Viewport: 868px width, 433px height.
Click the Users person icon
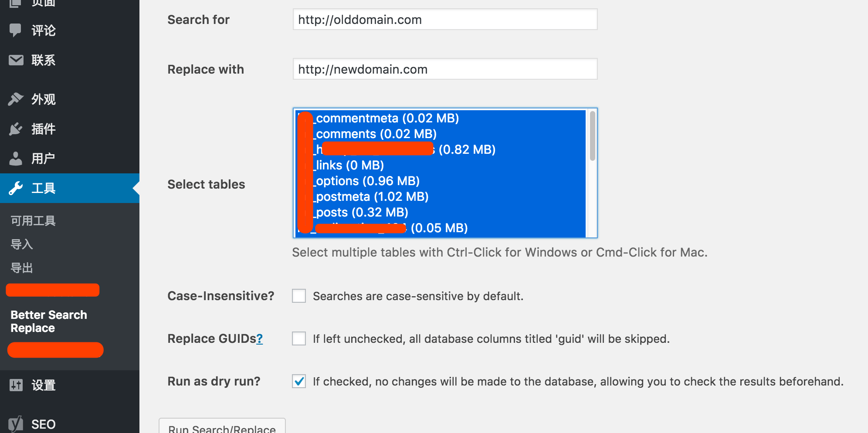tap(16, 159)
